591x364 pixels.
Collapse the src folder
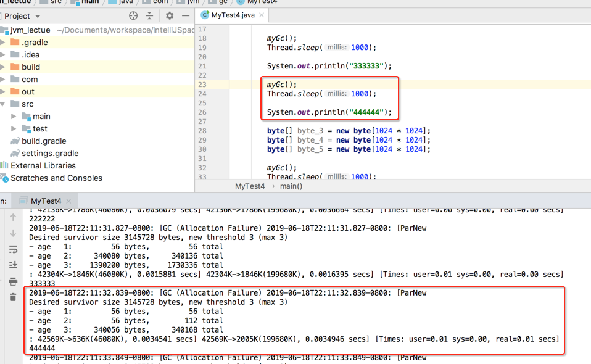(2, 104)
